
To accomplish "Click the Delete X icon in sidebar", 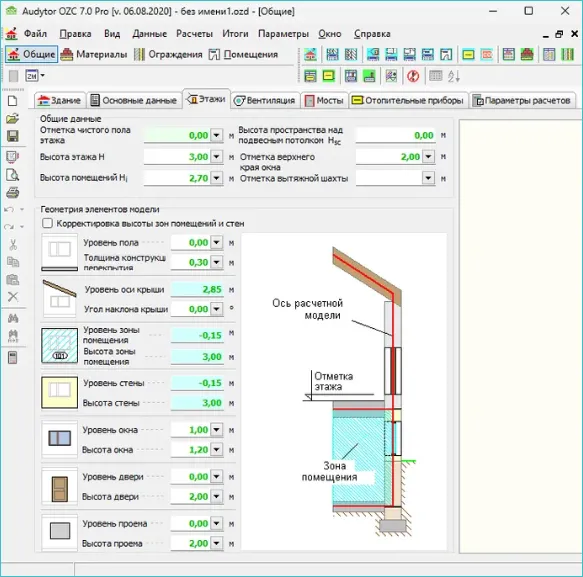I will tap(13, 297).
